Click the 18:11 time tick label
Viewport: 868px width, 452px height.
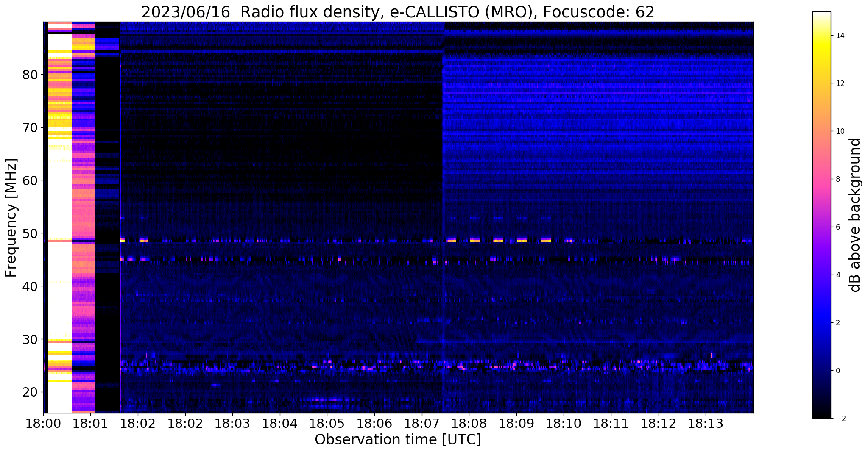coord(611,423)
